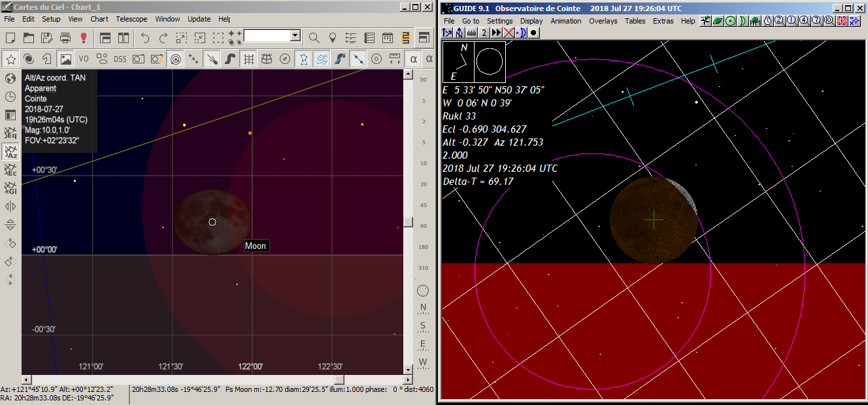
Task: Select Galactic coordinates Gl icon
Action: (x=10, y=188)
